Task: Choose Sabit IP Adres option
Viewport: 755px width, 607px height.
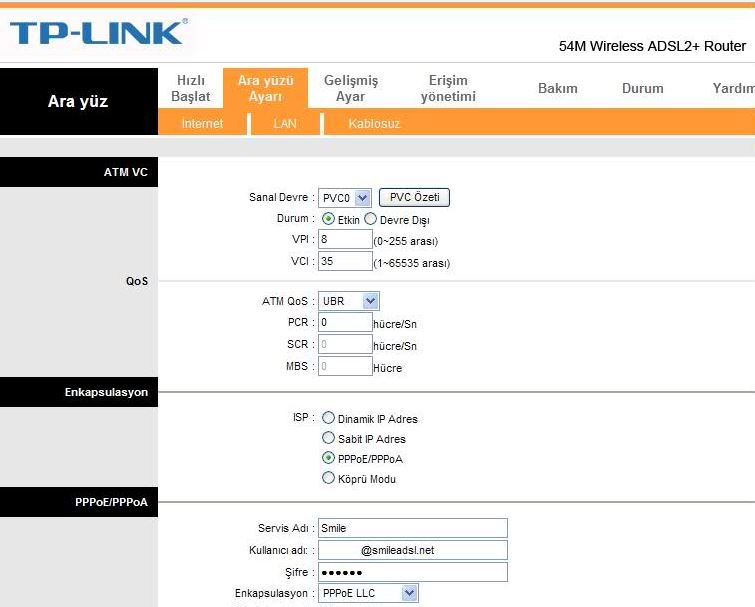Action: point(329,438)
